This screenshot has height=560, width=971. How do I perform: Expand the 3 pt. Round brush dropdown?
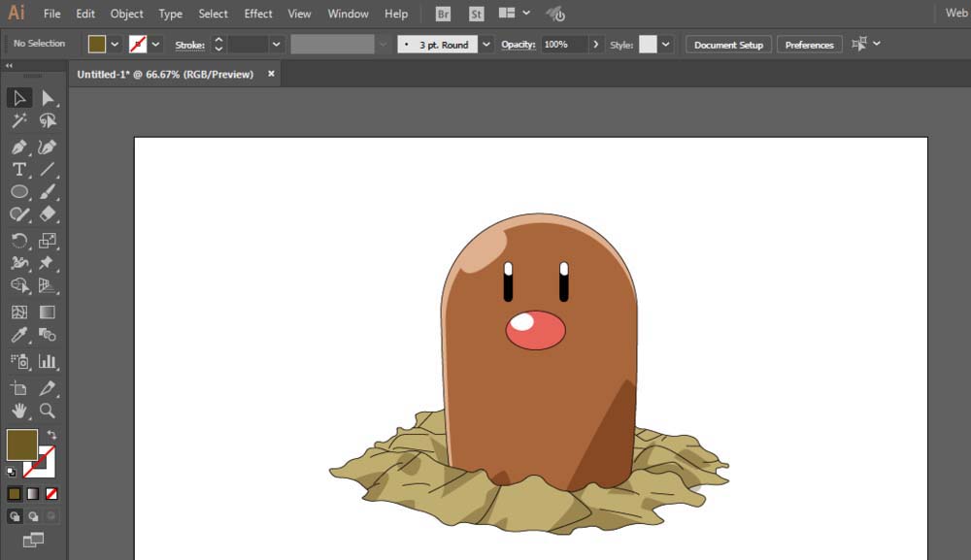(x=486, y=45)
